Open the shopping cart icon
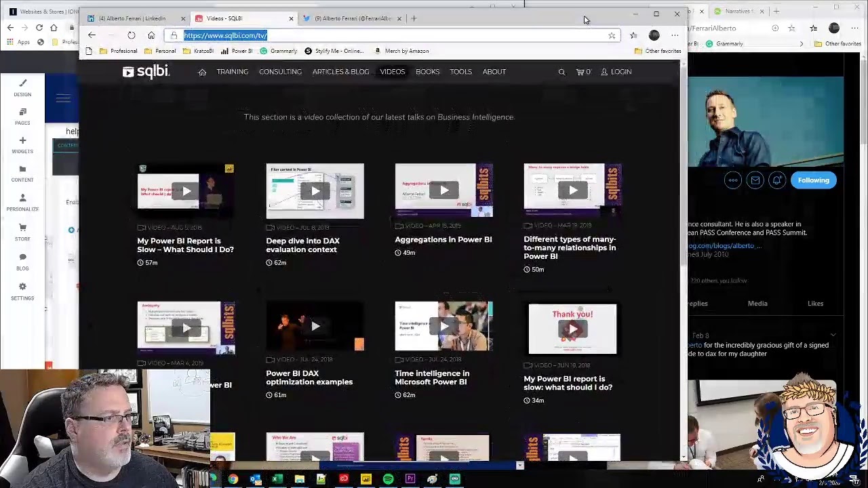 tap(583, 72)
